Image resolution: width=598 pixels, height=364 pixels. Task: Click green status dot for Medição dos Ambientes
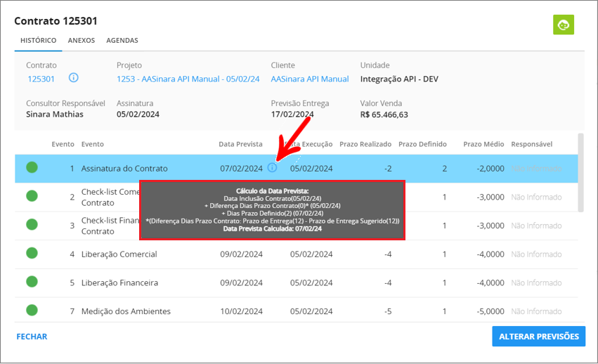[32, 311]
